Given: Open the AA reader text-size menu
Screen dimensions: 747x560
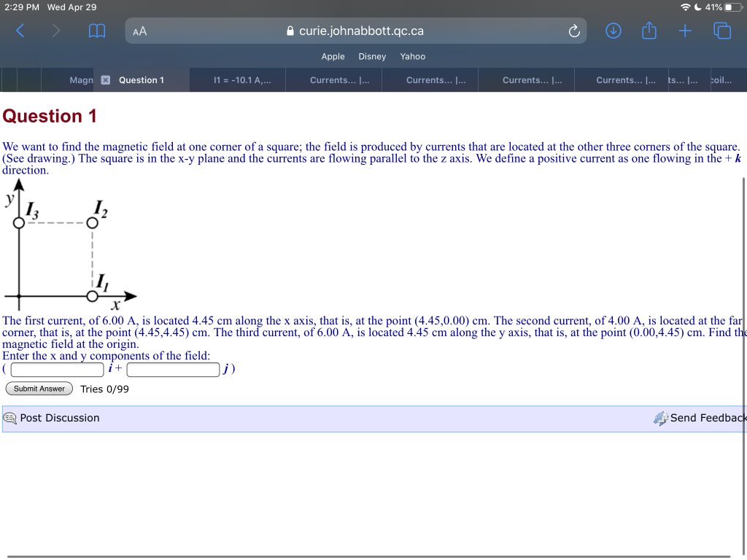Looking at the screenshot, I should pos(139,31).
